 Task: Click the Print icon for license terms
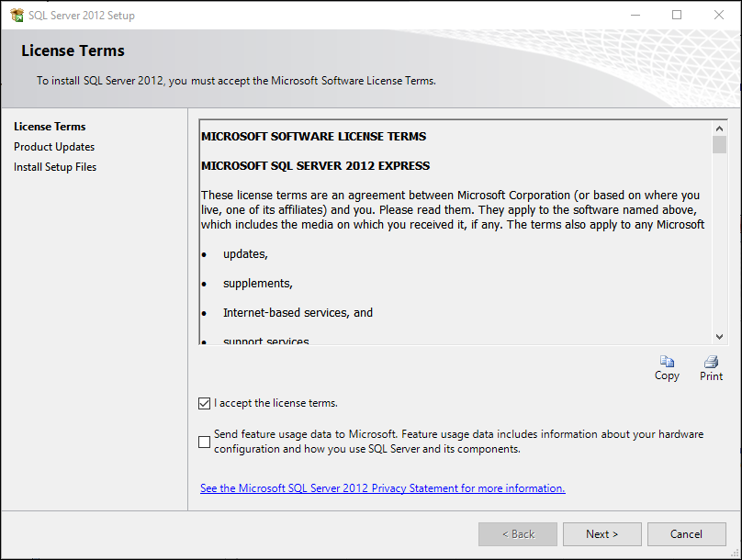(x=711, y=362)
